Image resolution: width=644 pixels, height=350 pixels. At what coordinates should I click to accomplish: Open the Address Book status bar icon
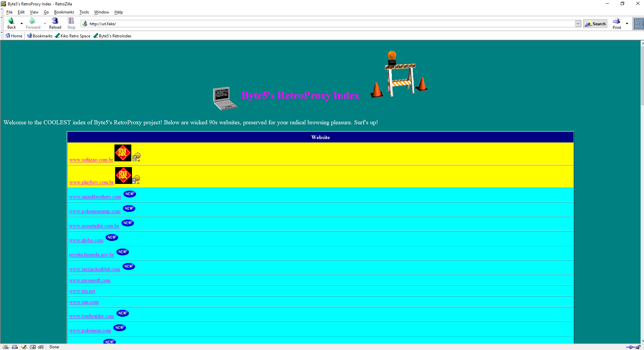point(33,347)
